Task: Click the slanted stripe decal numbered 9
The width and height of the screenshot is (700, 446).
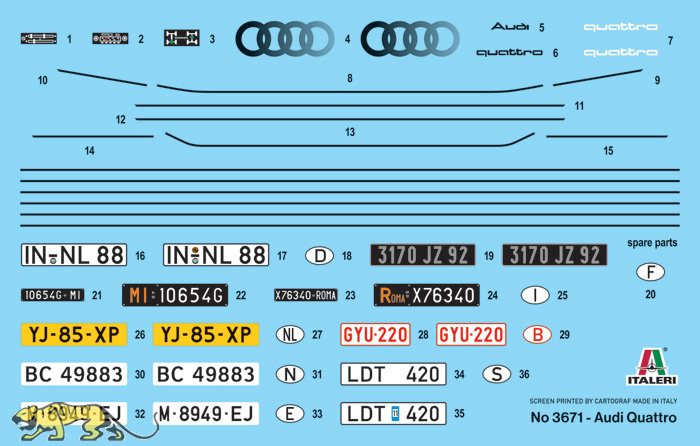Action: click(598, 77)
